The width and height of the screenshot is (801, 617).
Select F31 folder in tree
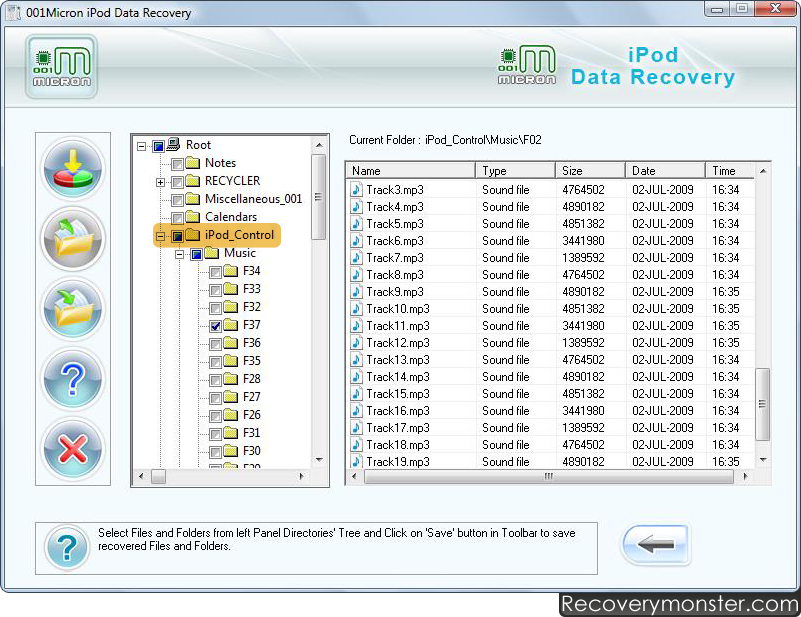252,433
